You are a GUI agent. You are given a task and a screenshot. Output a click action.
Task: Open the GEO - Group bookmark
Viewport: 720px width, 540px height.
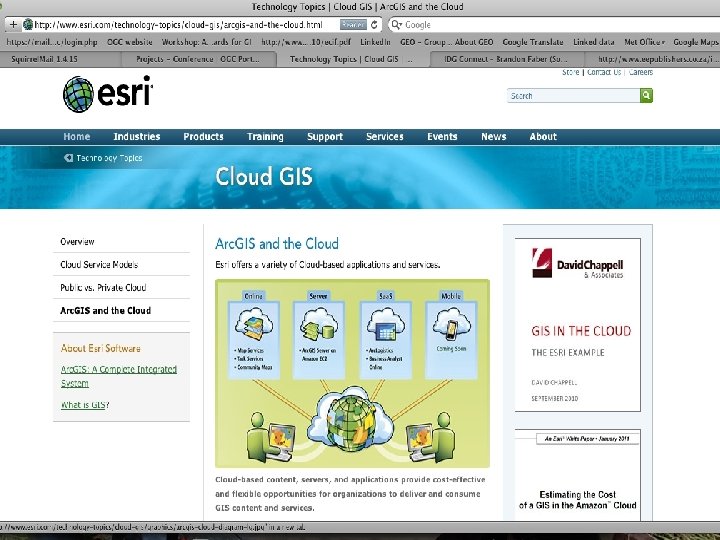pyautogui.click(x=446, y=42)
